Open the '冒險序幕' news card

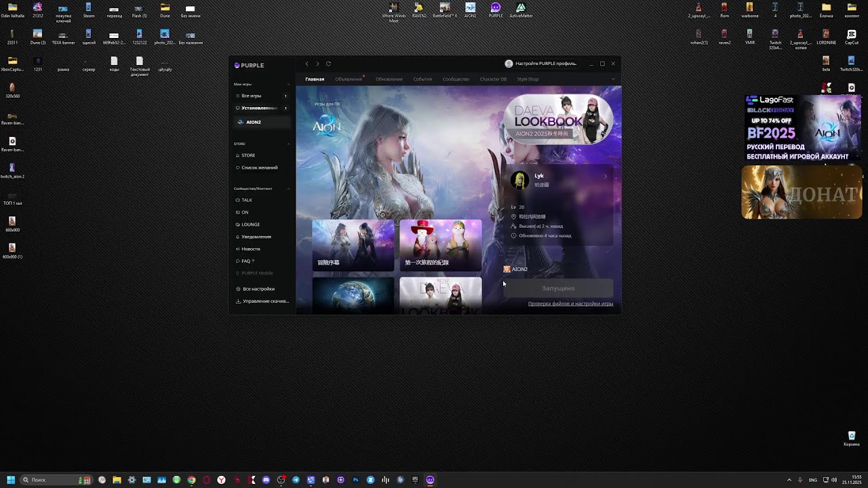point(353,245)
